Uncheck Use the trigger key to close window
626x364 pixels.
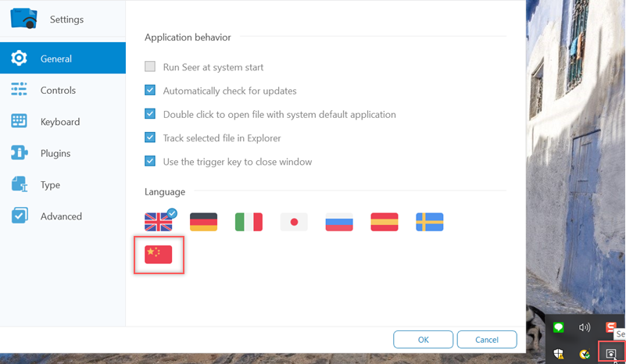tap(150, 161)
